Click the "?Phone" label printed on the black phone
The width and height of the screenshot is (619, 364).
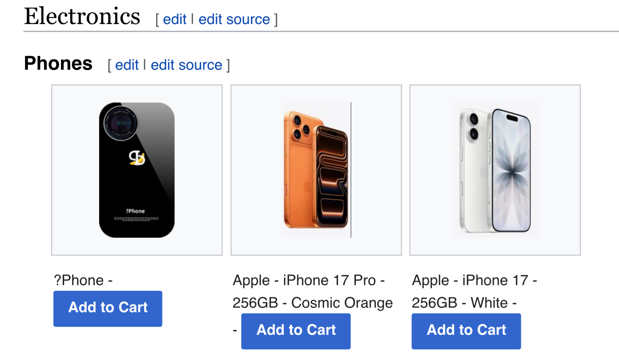point(135,211)
